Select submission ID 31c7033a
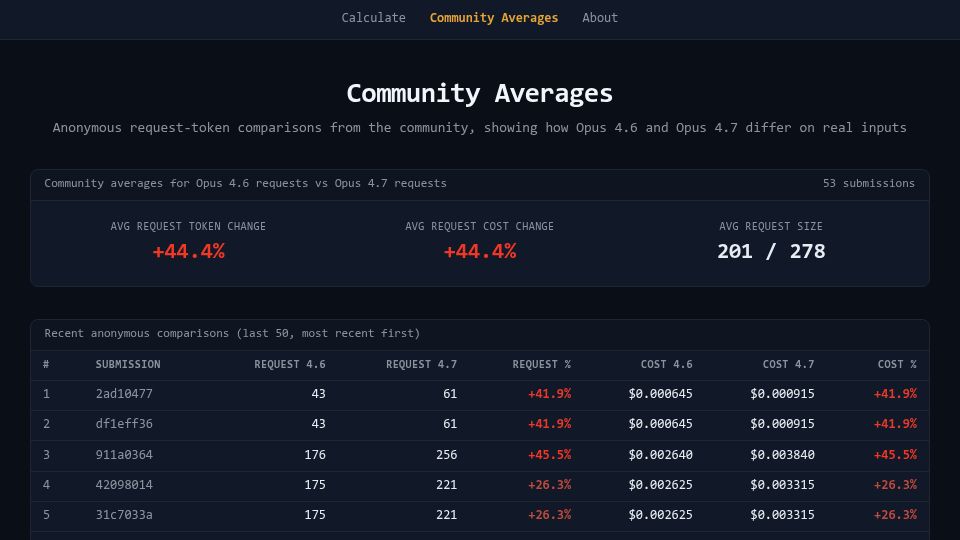The width and height of the screenshot is (960, 540). pos(124,515)
